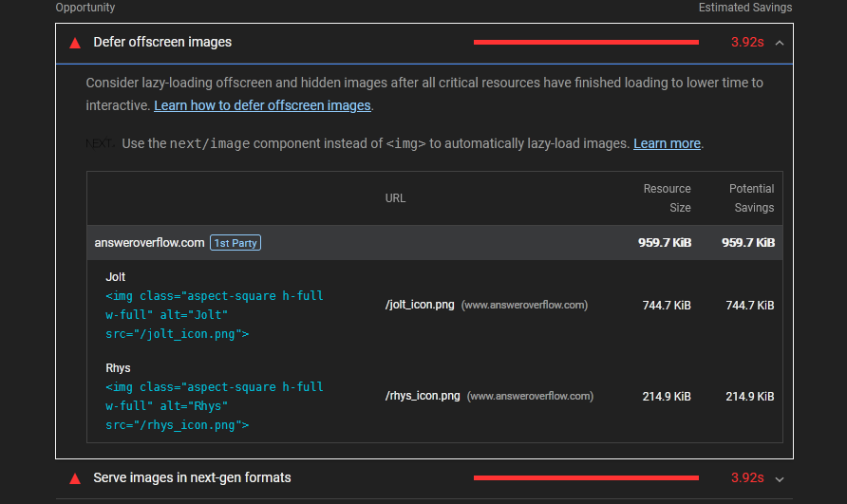Click the 744.7 KiB resource size for Jolt
847x504 pixels.
[x=667, y=306]
